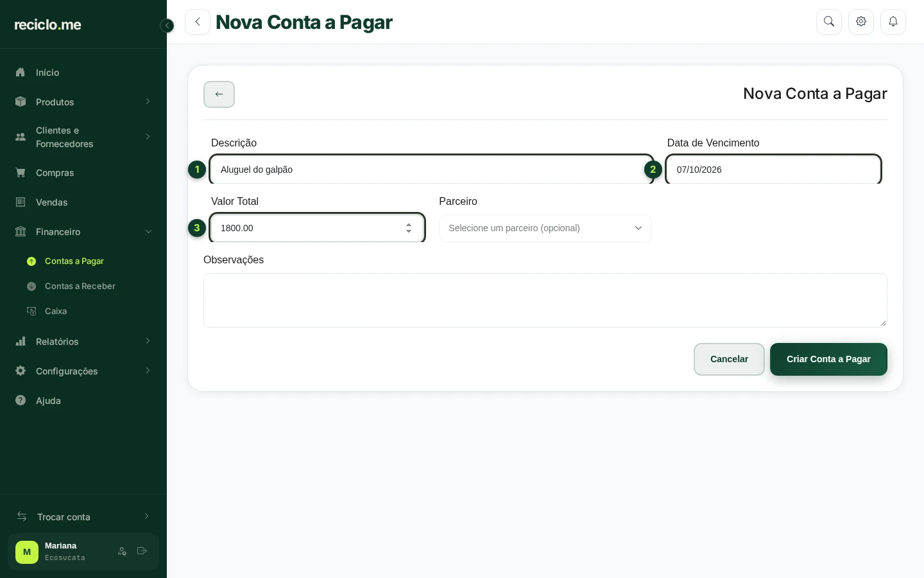Click the Trocar conta swap arrows icon
This screenshot has height=578, width=924.
click(x=22, y=517)
